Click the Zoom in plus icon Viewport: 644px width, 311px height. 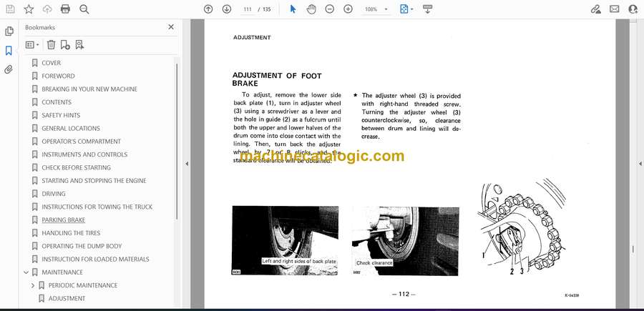(x=348, y=9)
